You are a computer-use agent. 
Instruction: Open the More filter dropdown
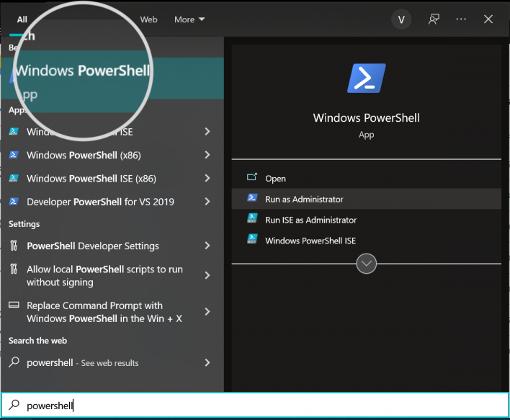point(189,19)
